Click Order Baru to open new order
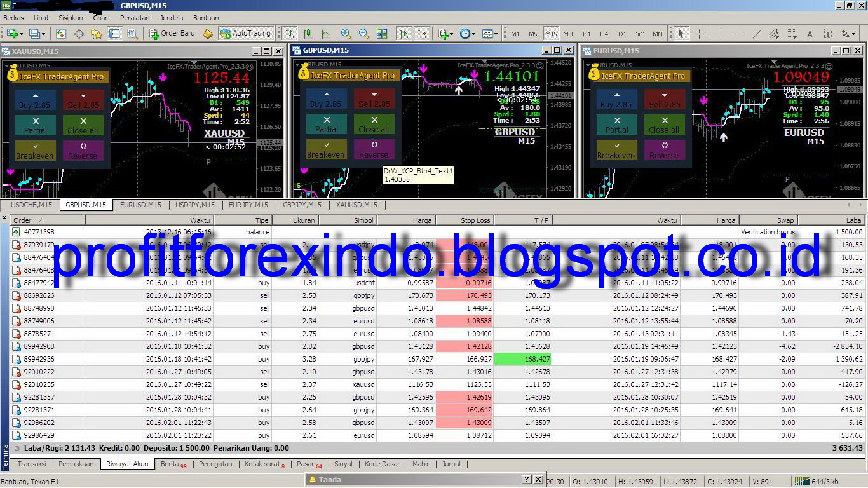 point(173,34)
